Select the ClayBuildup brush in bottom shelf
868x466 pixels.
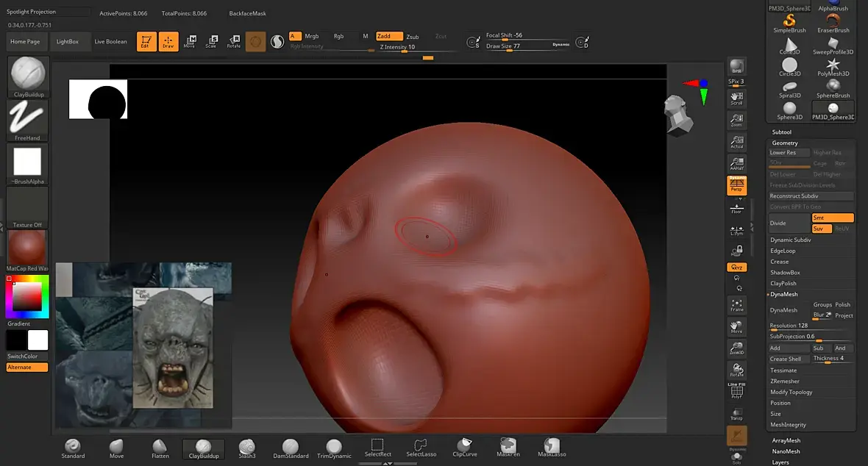pos(203,449)
